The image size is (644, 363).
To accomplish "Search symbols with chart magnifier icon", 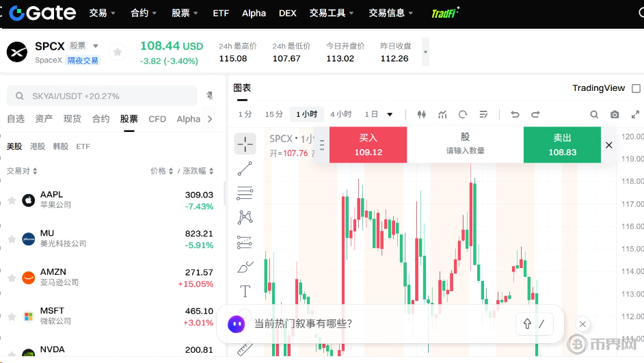I will 594,115.
